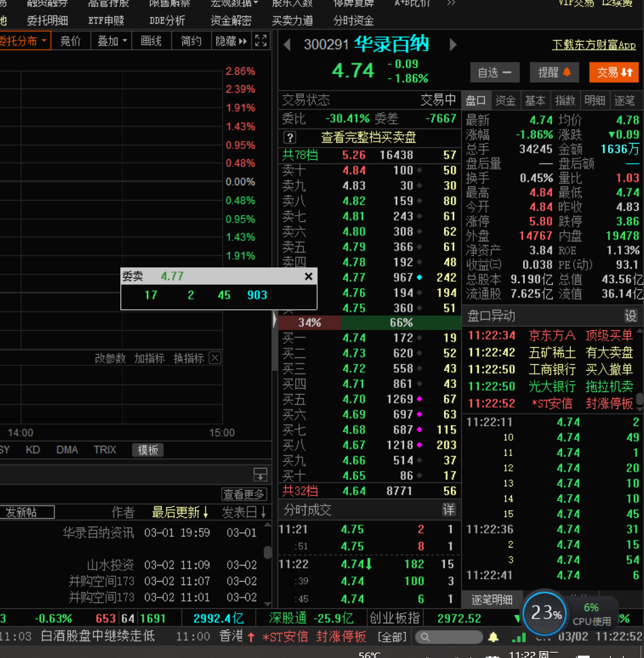Select the DMA indicator tab
Screen dimensions: 644x658
pos(67,450)
